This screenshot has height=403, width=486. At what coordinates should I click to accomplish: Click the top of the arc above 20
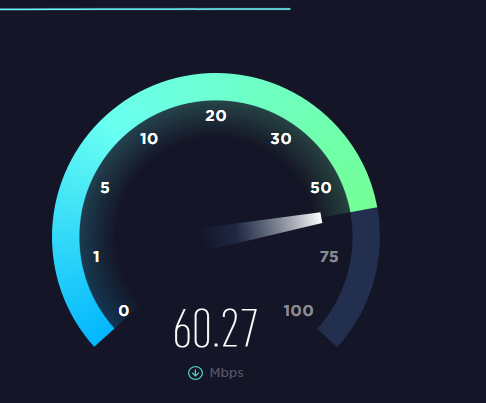(216, 87)
